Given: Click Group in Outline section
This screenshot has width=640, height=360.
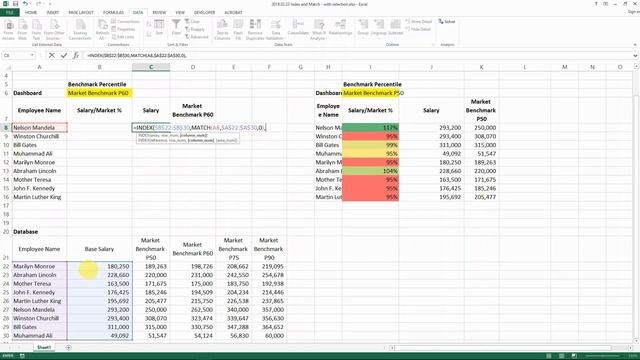Looking at the screenshot, I should tap(363, 28).
